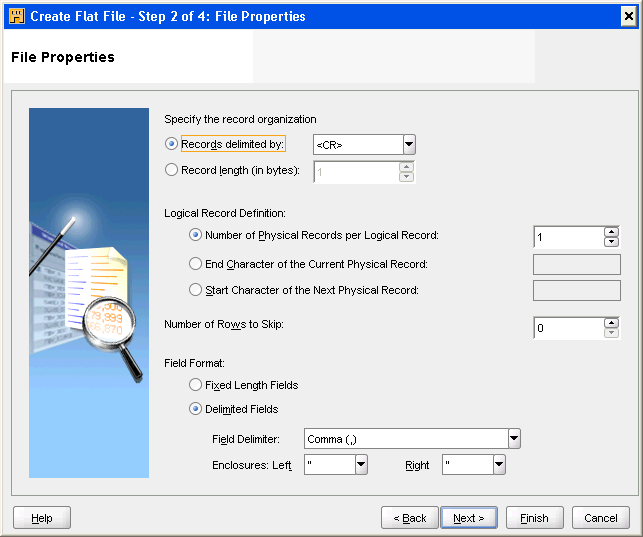Increase physical records per logical record

(x=611, y=232)
